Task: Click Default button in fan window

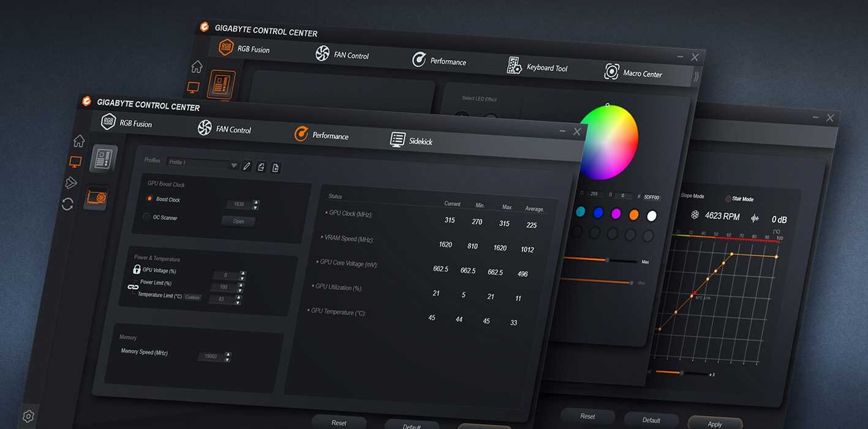Action: pos(651,420)
